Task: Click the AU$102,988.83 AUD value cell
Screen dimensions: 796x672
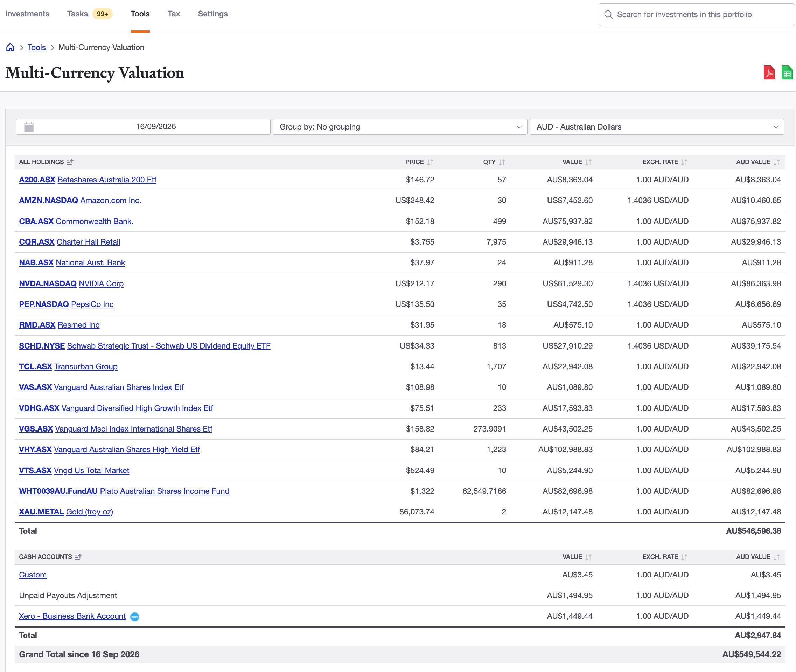Action: click(754, 449)
